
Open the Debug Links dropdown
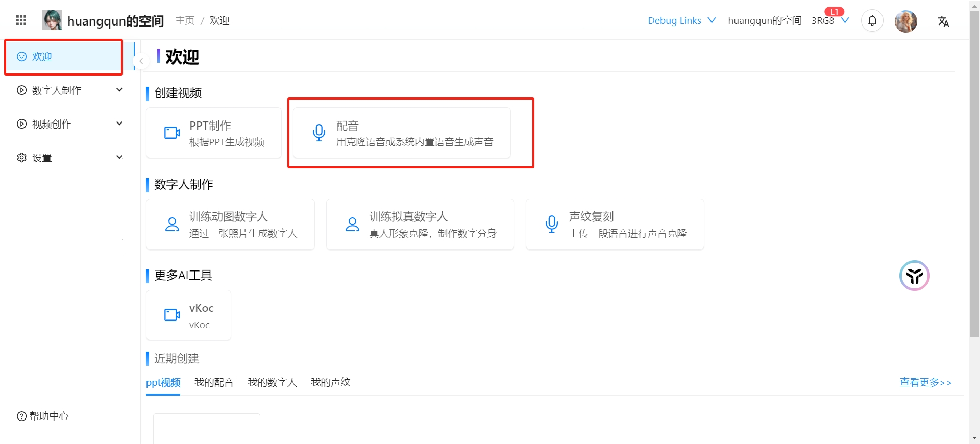click(x=681, y=21)
